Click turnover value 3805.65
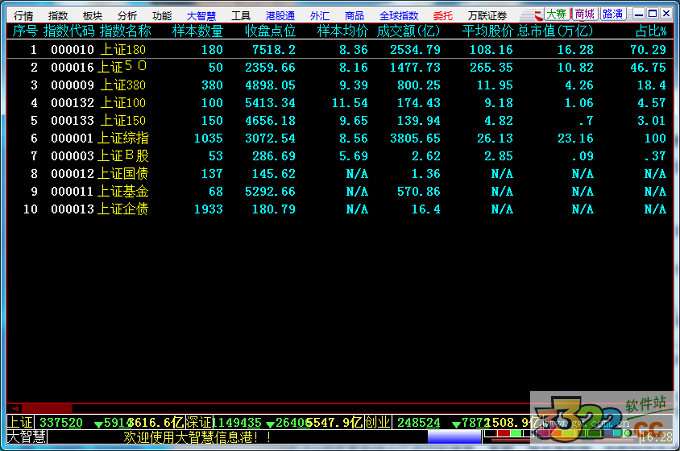 (x=415, y=138)
